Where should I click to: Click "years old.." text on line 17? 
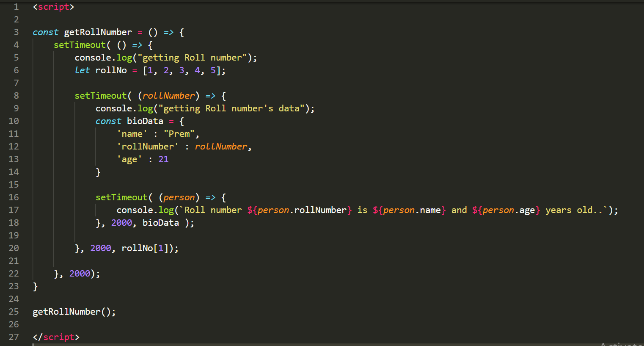[574, 210]
